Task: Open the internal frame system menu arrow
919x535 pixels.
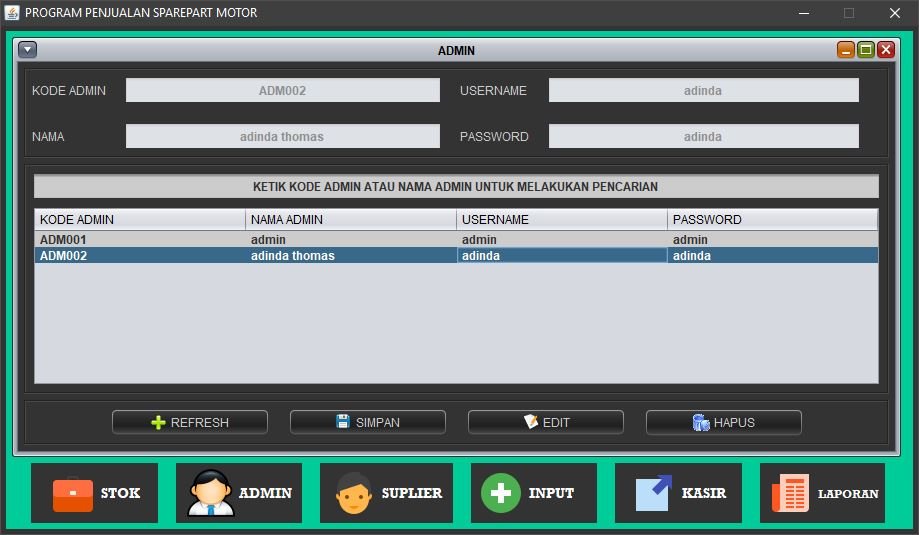Action: 28,50
